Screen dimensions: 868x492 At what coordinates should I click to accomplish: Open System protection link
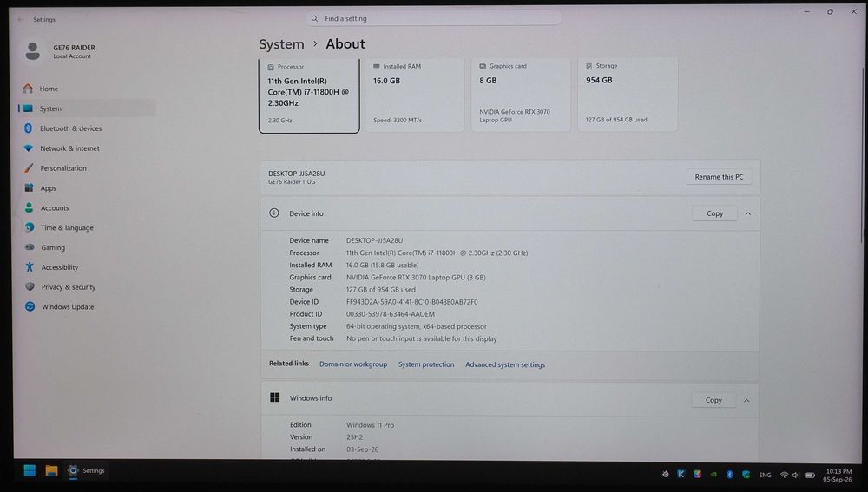point(426,364)
